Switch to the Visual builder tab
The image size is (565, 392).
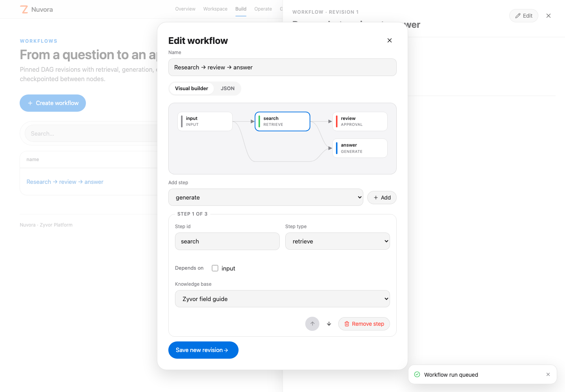coord(191,89)
